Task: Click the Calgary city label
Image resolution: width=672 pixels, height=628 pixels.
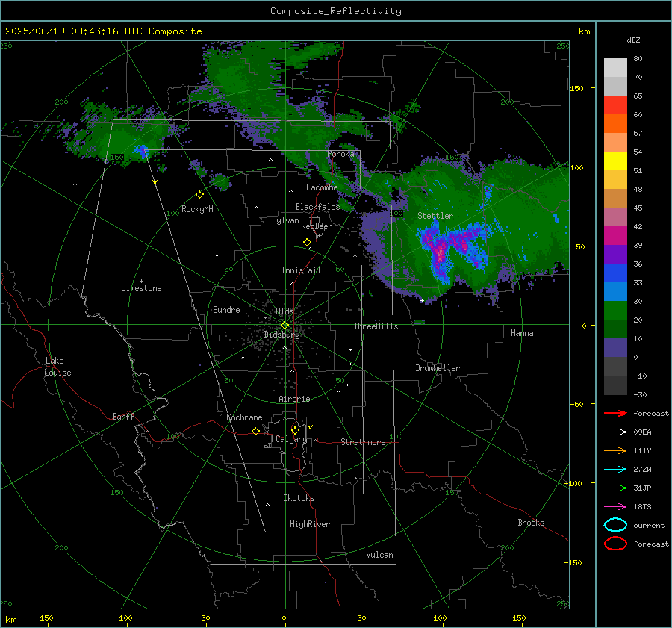Action: (x=291, y=439)
